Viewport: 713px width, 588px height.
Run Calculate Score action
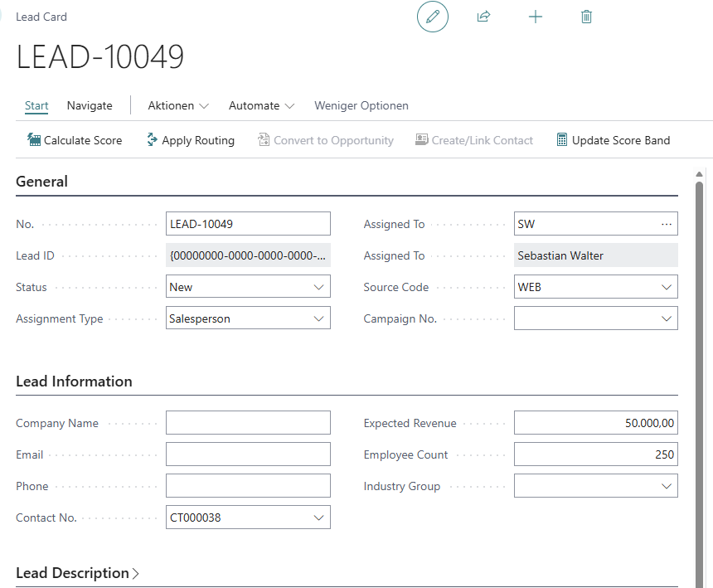[x=75, y=140]
